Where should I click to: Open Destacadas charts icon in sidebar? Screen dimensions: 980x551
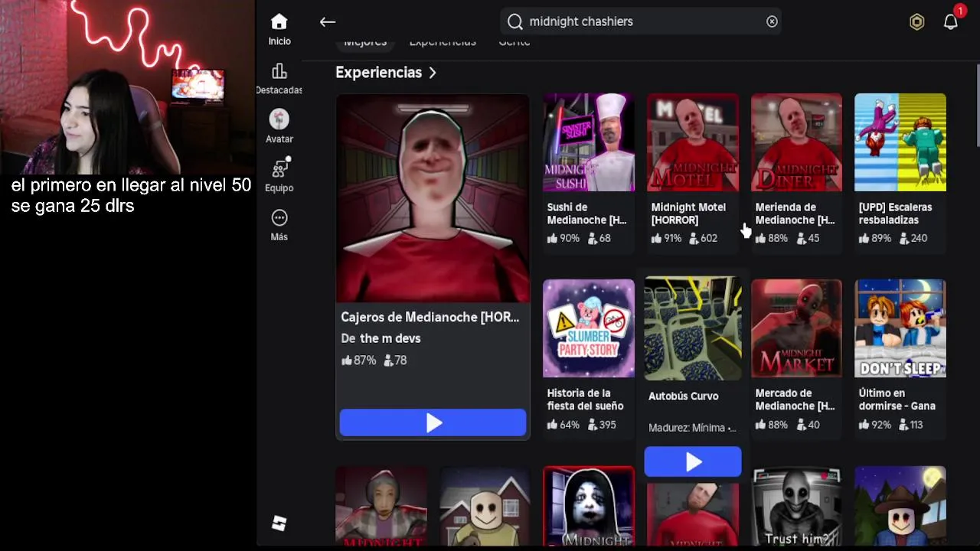tap(279, 71)
